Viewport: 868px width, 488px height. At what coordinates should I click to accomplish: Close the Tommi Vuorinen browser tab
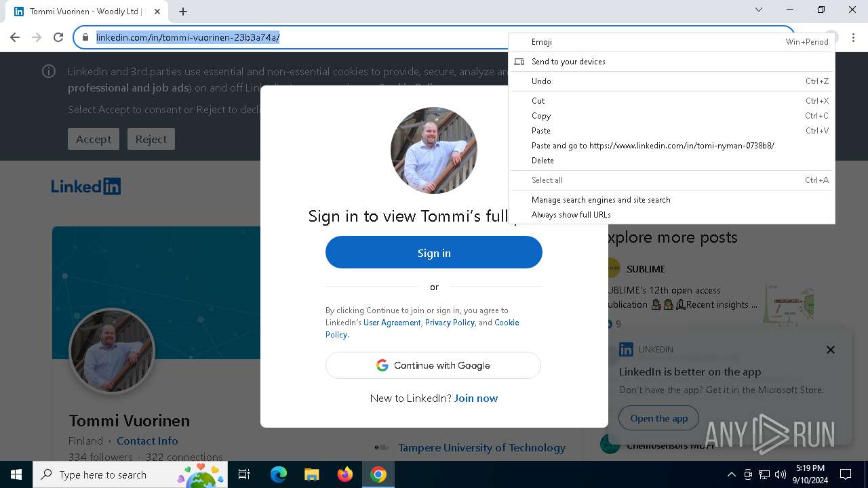click(158, 11)
